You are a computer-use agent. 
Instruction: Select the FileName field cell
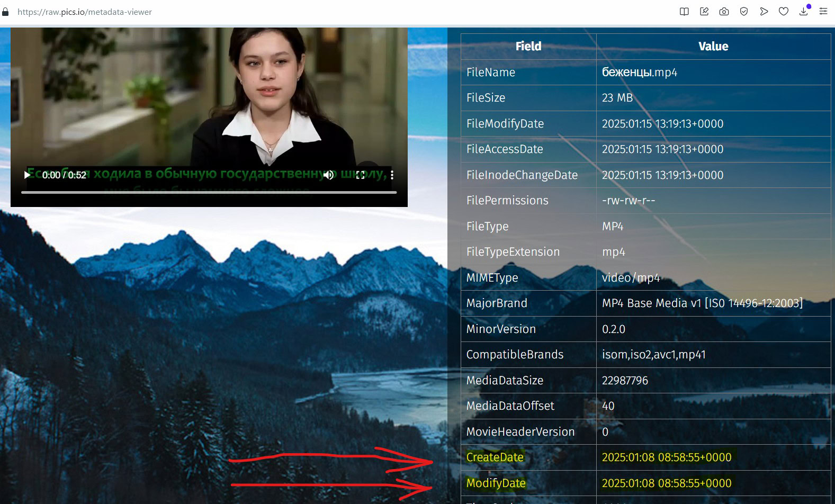click(528, 73)
